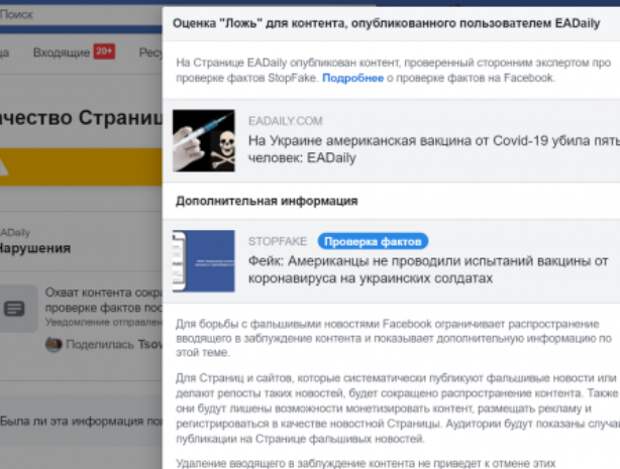Click the Facebook search field 'Поиск'

pos(81,15)
